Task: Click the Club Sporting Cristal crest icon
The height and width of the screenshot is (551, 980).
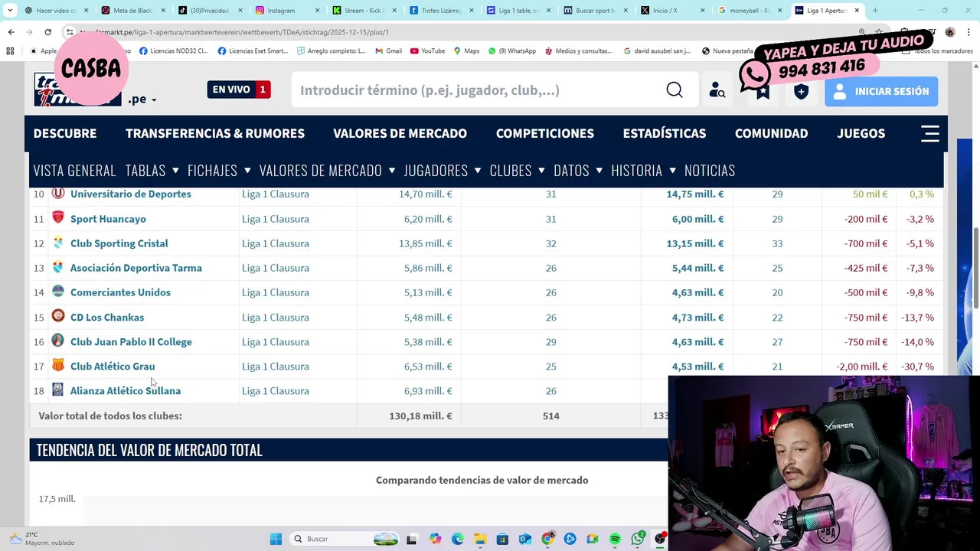Action: (58, 243)
